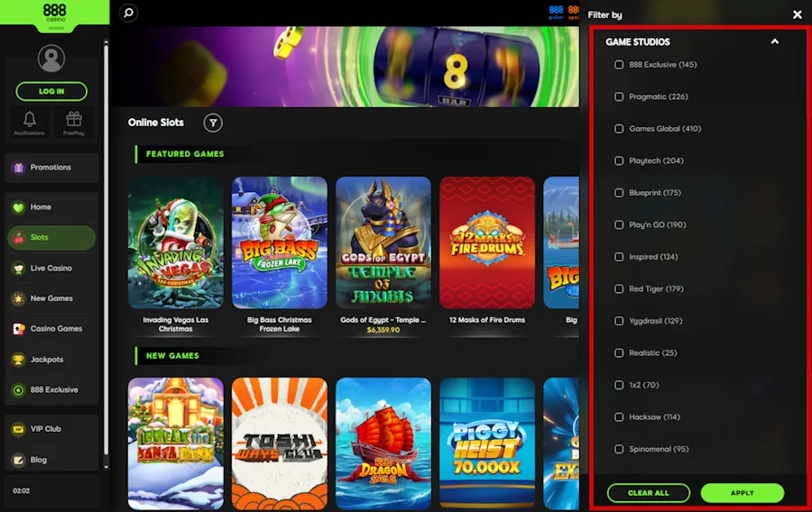
Task: Check the Red Tiger (179) studio
Action: [x=619, y=289]
